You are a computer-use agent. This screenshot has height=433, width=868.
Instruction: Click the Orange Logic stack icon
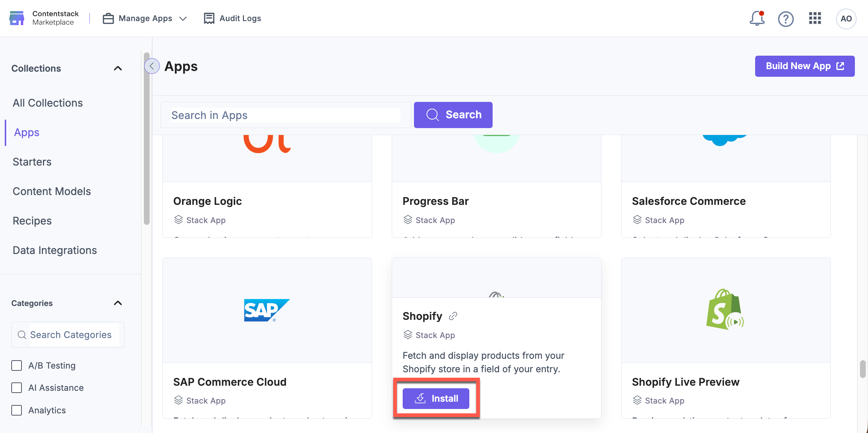coord(178,220)
